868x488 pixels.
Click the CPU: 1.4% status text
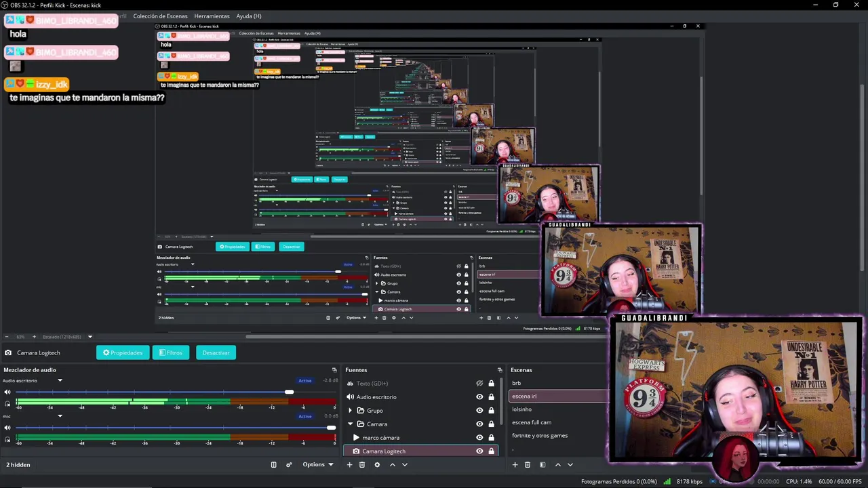point(799,481)
